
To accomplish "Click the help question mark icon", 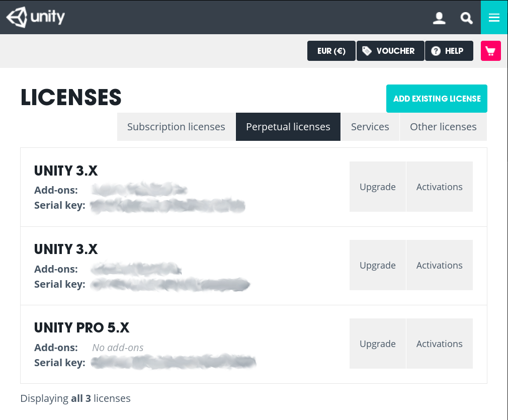I will coord(436,51).
